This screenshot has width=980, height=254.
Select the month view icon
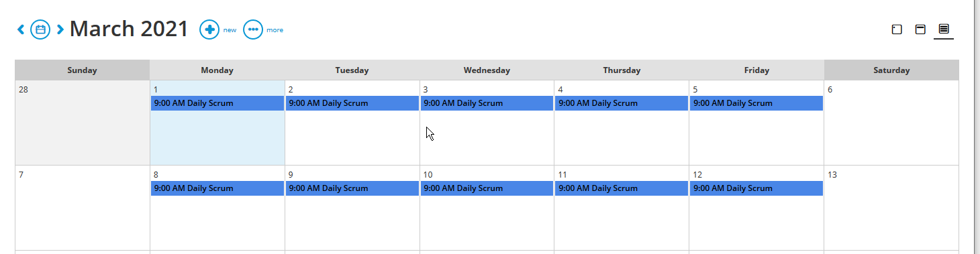coord(944,29)
